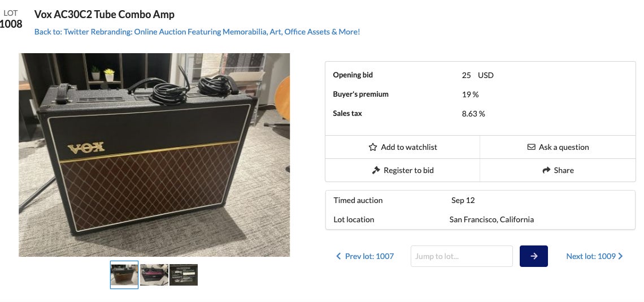Image resolution: width=644 pixels, height=302 pixels.
Task: Select the first amp thumbnail image
Action: tap(124, 275)
